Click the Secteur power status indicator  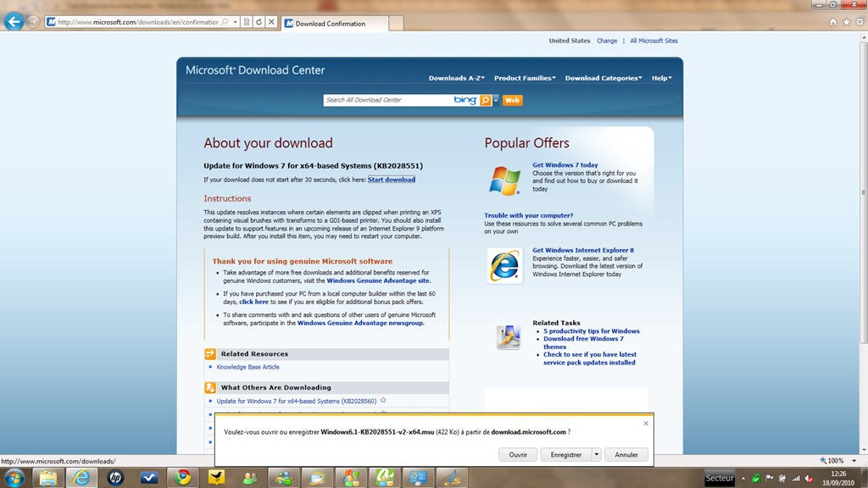[x=720, y=478]
